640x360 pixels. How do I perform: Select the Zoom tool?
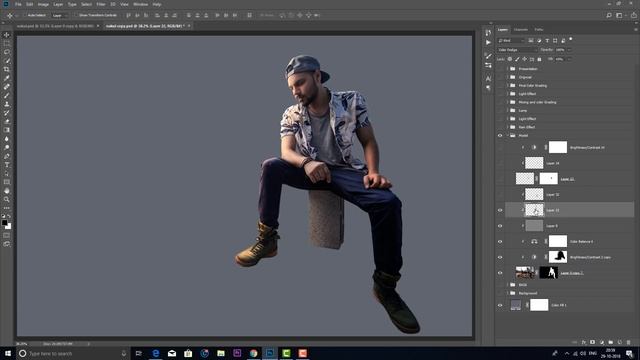pyautogui.click(x=7, y=199)
